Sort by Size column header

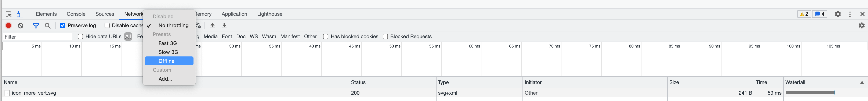[710, 82]
